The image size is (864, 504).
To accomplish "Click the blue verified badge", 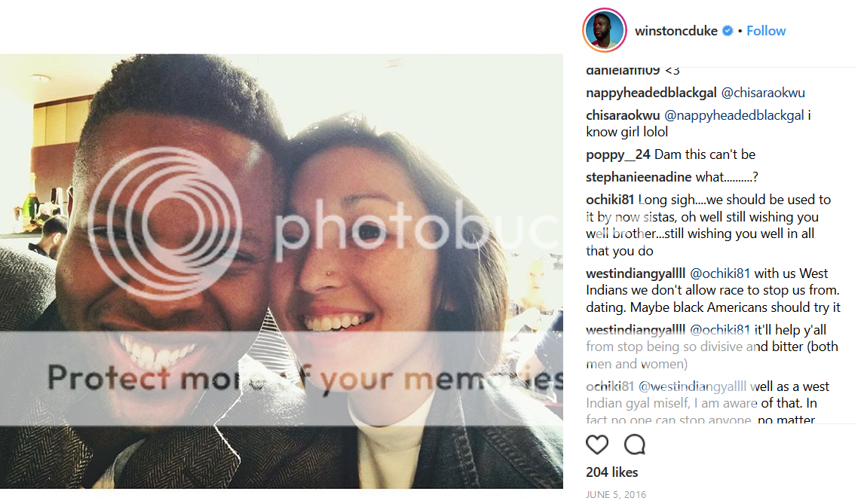I will coord(728,31).
